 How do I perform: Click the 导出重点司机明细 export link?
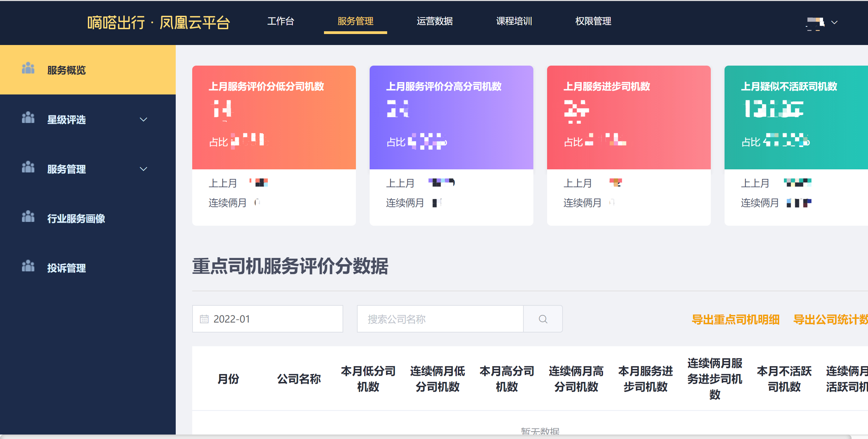(x=735, y=320)
